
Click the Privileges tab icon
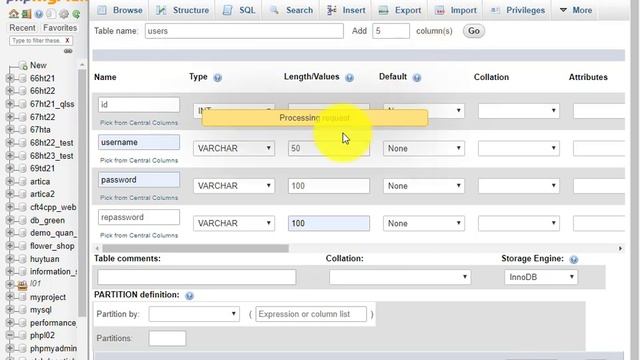(495, 10)
